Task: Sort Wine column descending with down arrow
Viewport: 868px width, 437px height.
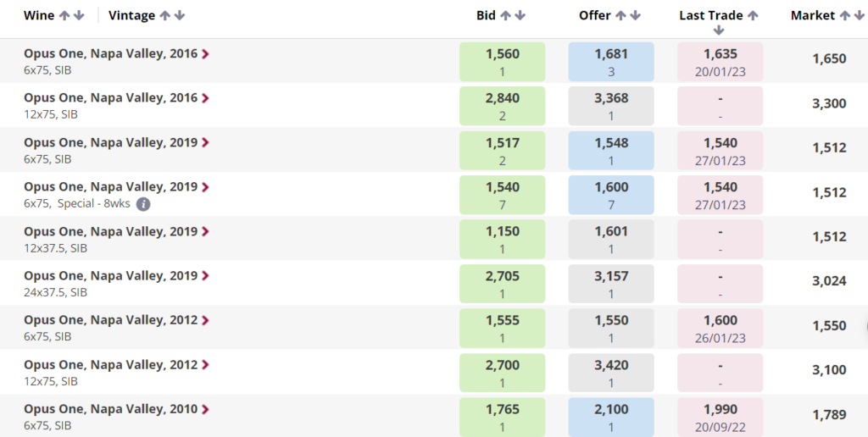Action: tap(79, 15)
